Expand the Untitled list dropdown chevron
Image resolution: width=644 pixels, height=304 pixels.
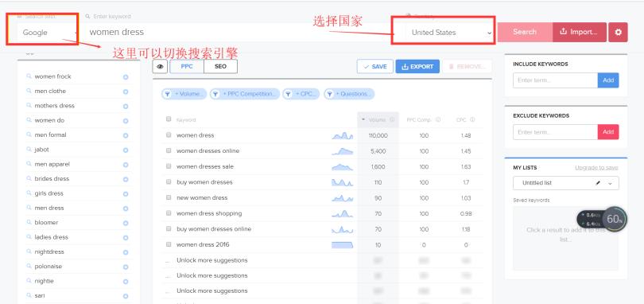click(611, 184)
